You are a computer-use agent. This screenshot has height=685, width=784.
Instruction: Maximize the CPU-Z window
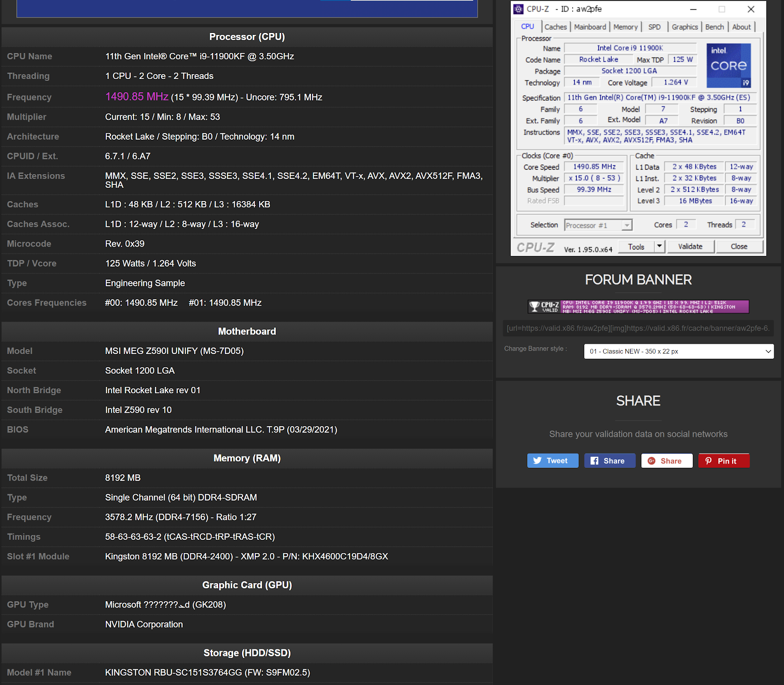point(722,9)
